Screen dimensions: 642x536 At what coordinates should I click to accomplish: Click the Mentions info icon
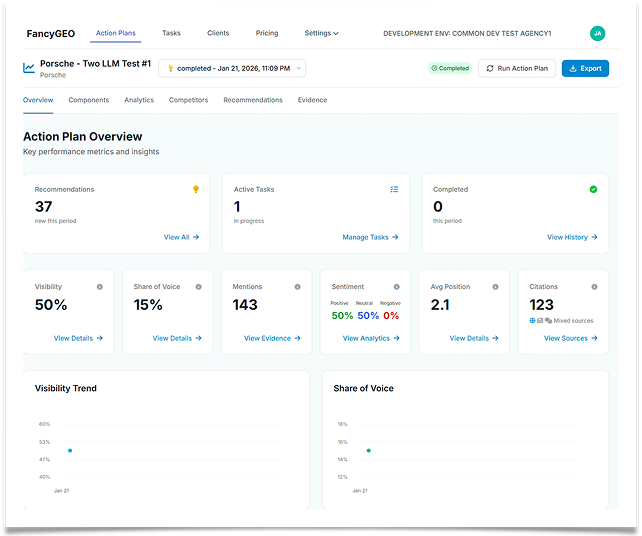point(298,287)
